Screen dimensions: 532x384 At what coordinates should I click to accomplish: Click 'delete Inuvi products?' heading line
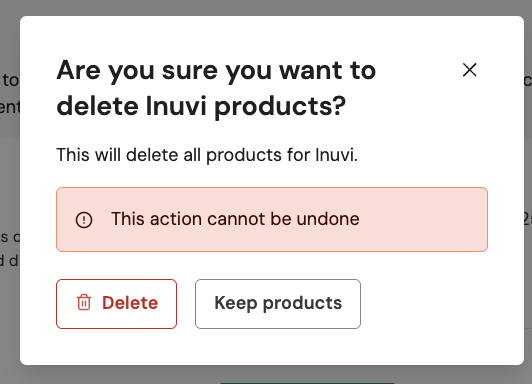coord(201,107)
